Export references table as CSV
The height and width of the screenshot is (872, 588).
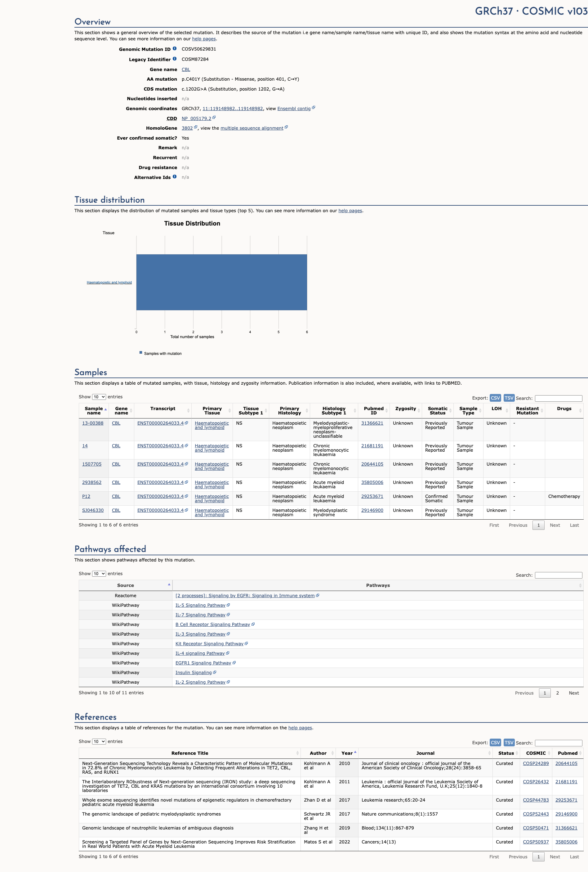[495, 743]
